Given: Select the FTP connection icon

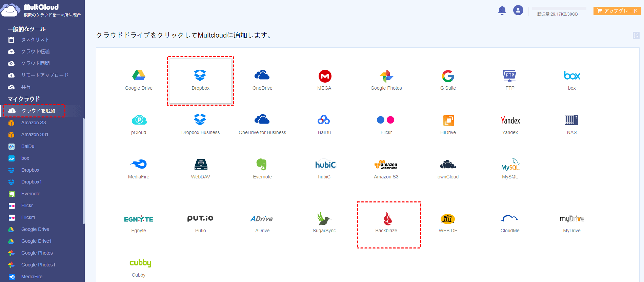Looking at the screenshot, I should (x=510, y=75).
